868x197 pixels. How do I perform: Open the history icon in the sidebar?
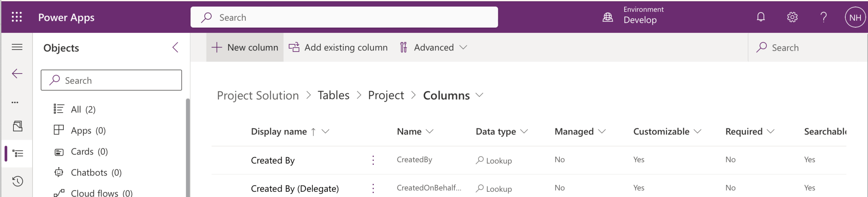(17, 181)
